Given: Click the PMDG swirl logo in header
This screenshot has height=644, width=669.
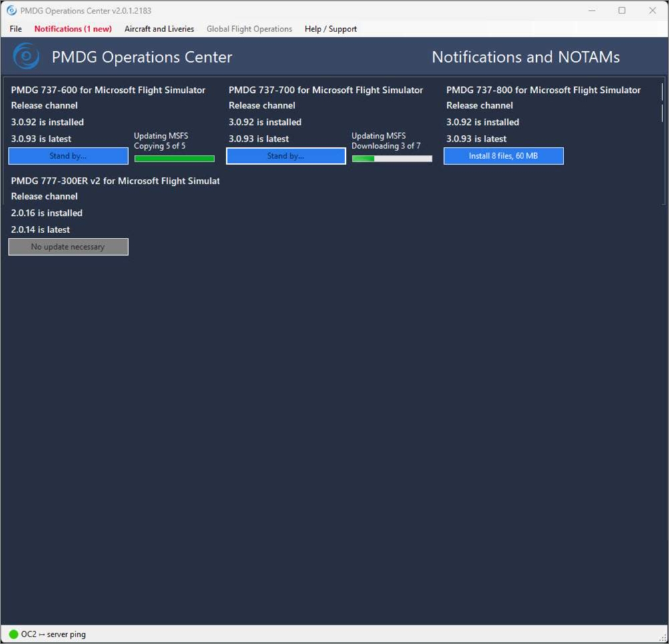Looking at the screenshot, I should [x=26, y=56].
